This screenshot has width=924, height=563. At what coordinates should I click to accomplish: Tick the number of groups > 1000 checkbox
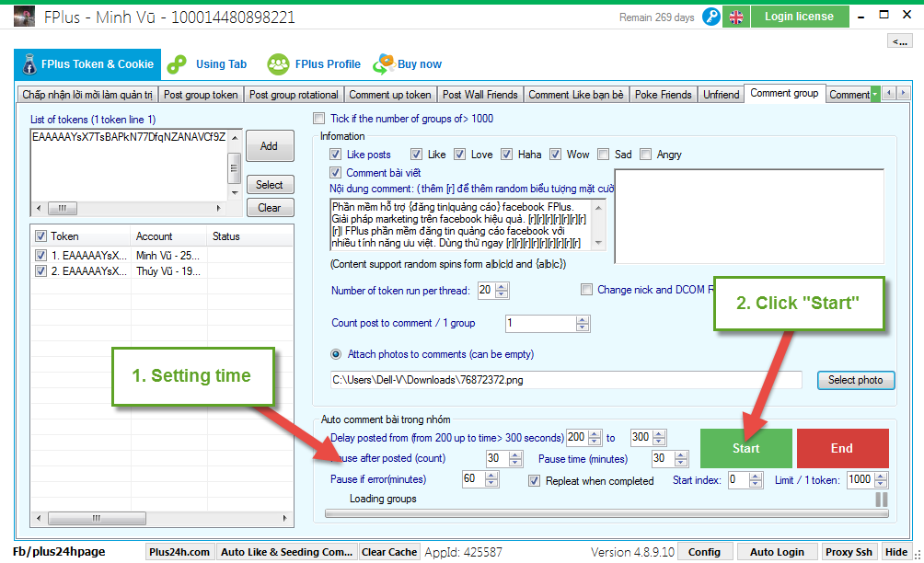coord(318,119)
